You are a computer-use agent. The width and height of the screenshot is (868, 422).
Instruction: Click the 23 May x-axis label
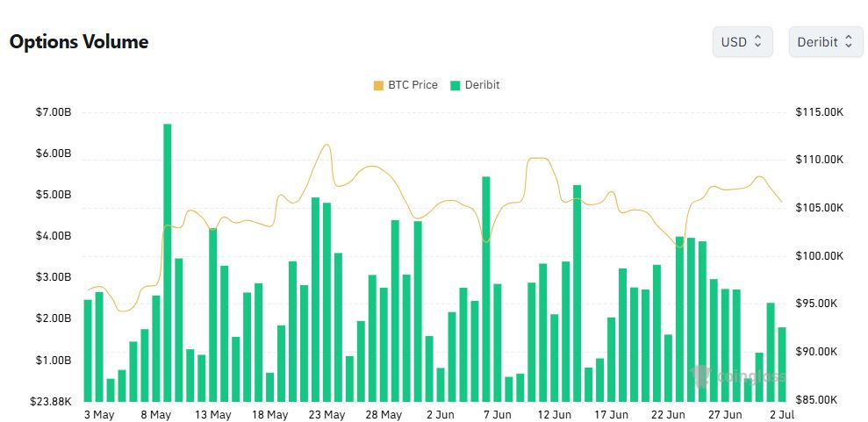tap(326, 415)
